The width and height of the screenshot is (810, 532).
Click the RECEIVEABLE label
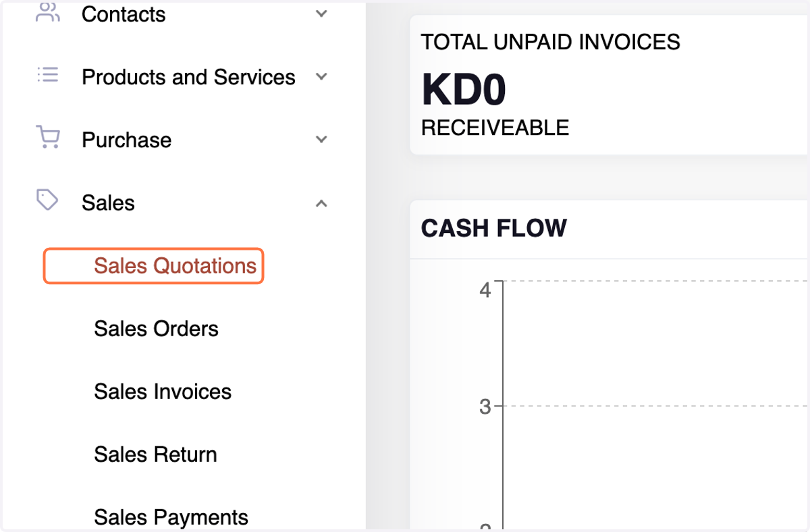(x=495, y=127)
